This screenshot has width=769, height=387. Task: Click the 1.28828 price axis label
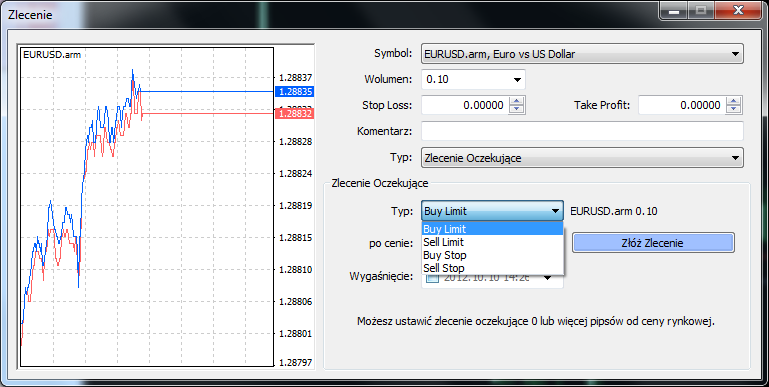tap(295, 141)
